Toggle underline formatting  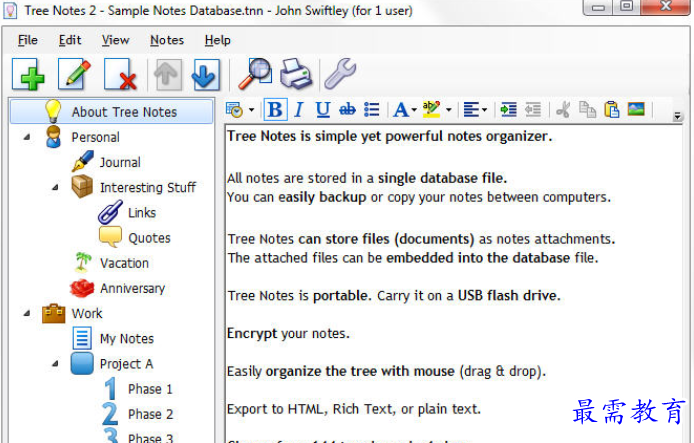(x=323, y=109)
